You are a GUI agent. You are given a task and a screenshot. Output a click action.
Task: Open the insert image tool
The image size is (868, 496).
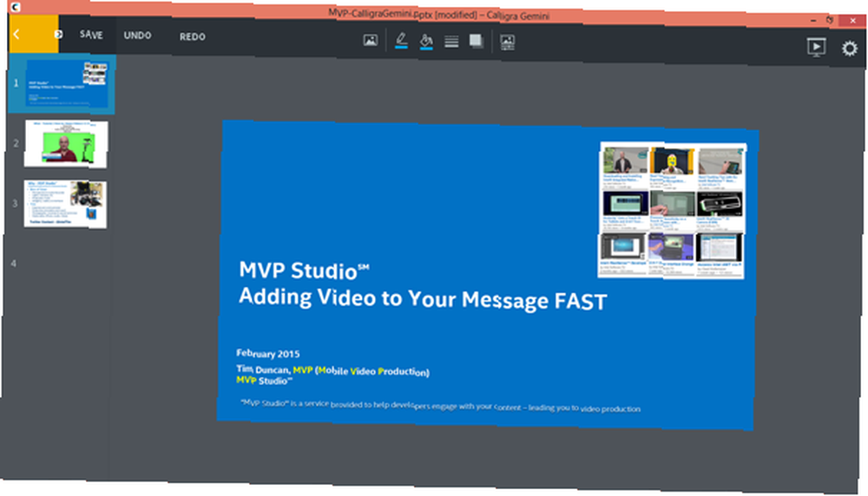[x=371, y=40]
